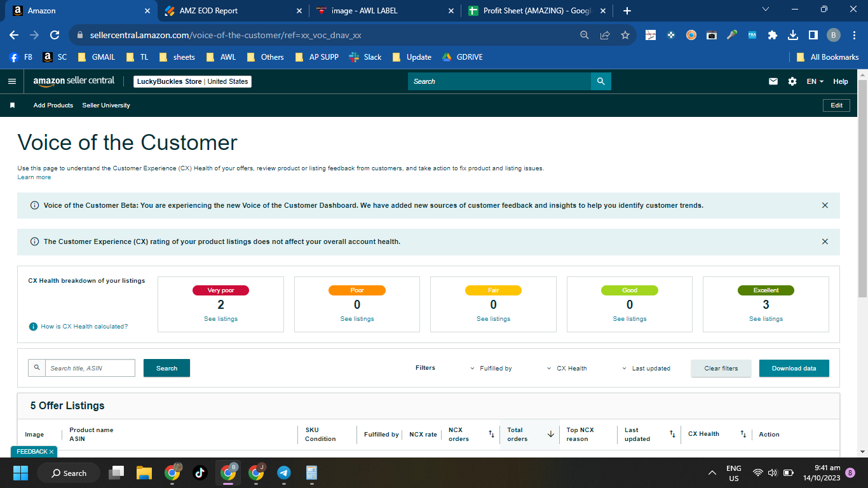Screen dimensions: 868x488
Task: Open the Chrome tab search chevron
Action: (x=765, y=10)
